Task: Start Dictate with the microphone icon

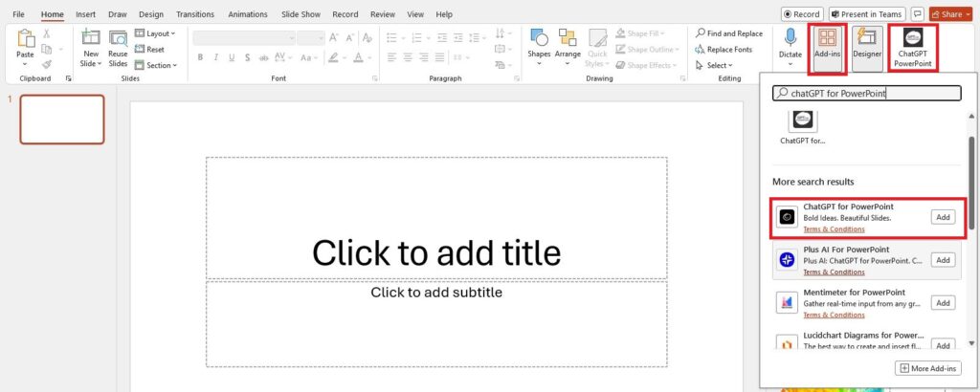Action: [791, 37]
